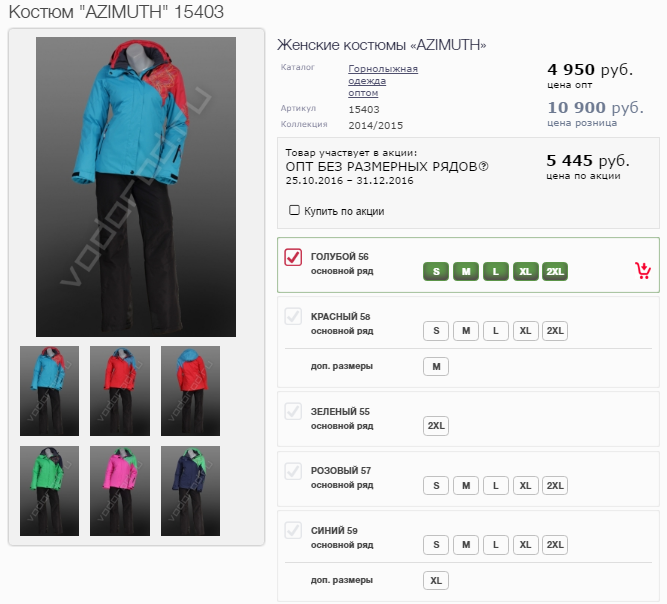Tick the КРАСНЫЙ 58 color checkbox
The width and height of the screenshot is (667, 604).
click(293, 317)
